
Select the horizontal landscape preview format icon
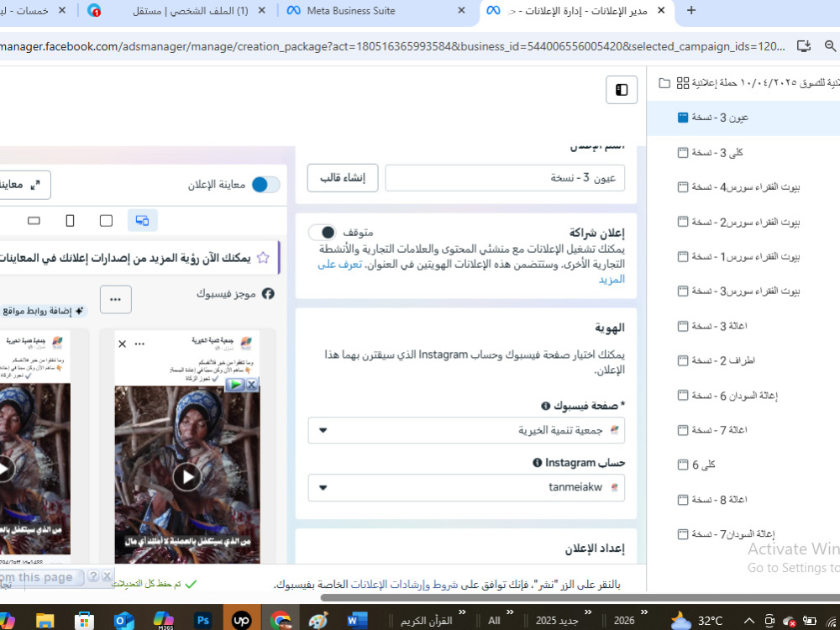[x=34, y=220]
